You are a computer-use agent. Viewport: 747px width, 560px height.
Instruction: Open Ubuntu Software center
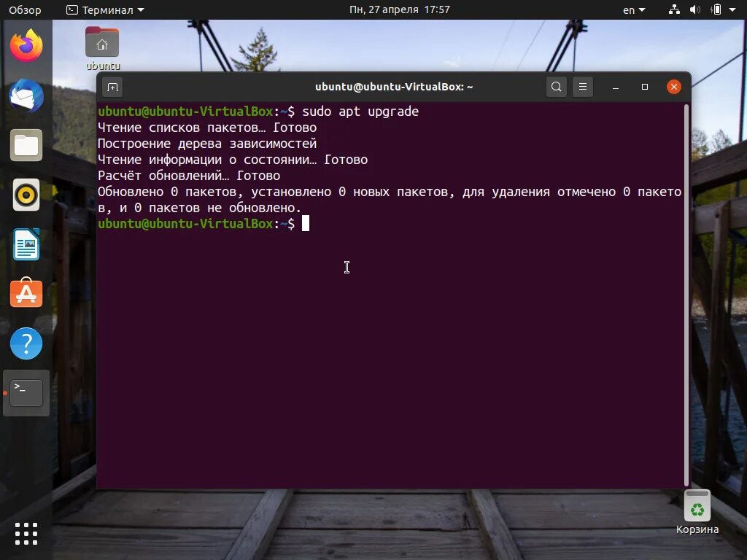26,293
